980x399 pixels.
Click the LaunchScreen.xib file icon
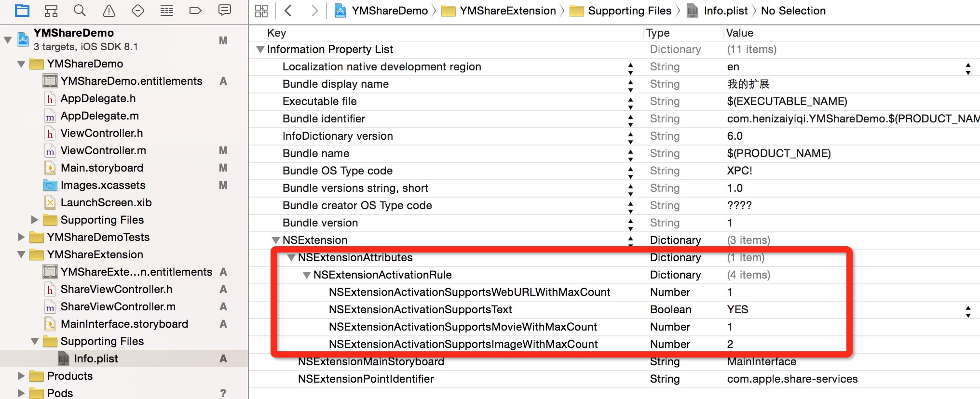(50, 203)
